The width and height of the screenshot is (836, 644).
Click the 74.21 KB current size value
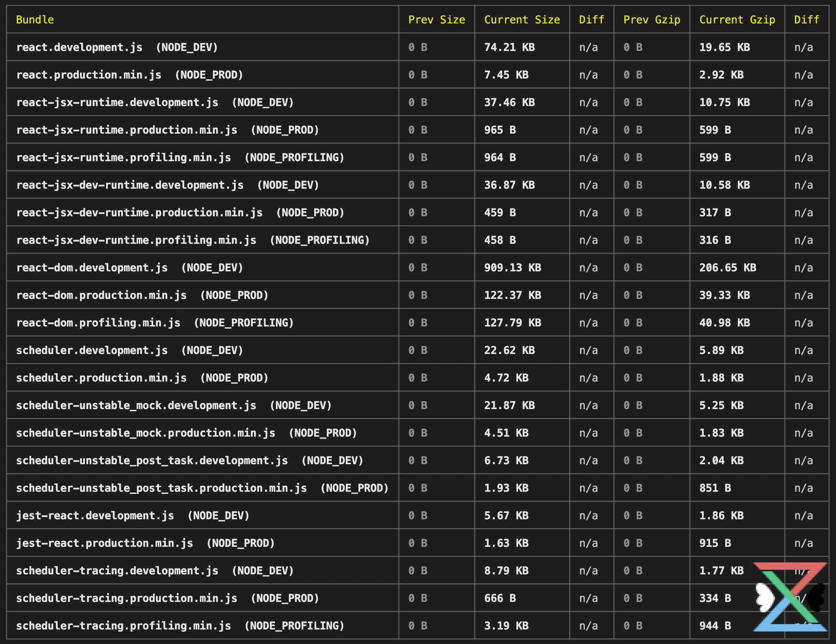pyautogui.click(x=510, y=47)
